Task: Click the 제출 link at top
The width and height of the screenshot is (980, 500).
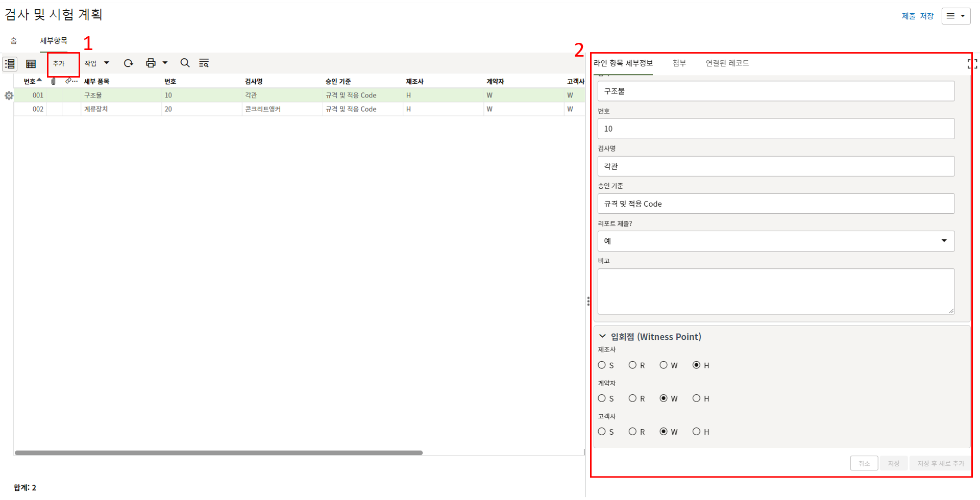Action: [x=908, y=16]
